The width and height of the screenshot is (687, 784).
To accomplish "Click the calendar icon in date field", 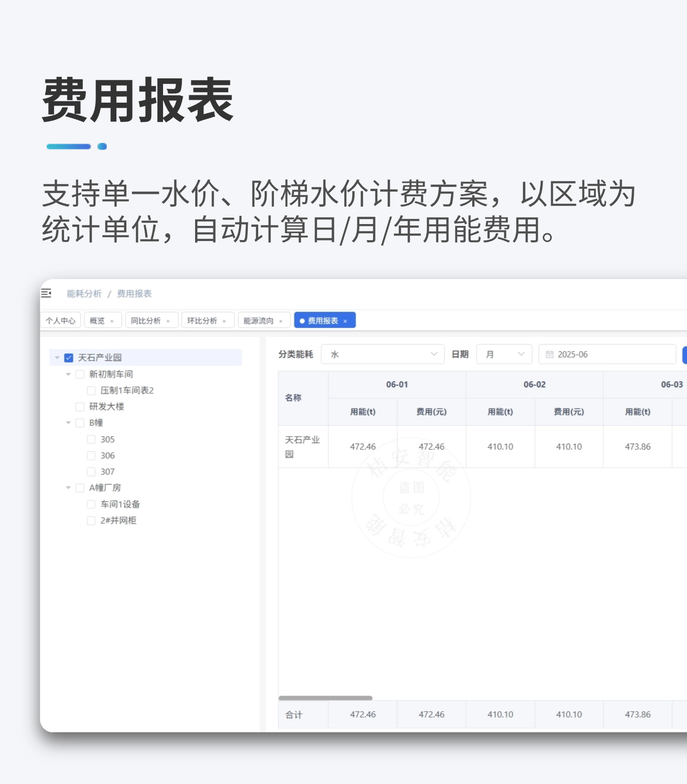I will [550, 355].
